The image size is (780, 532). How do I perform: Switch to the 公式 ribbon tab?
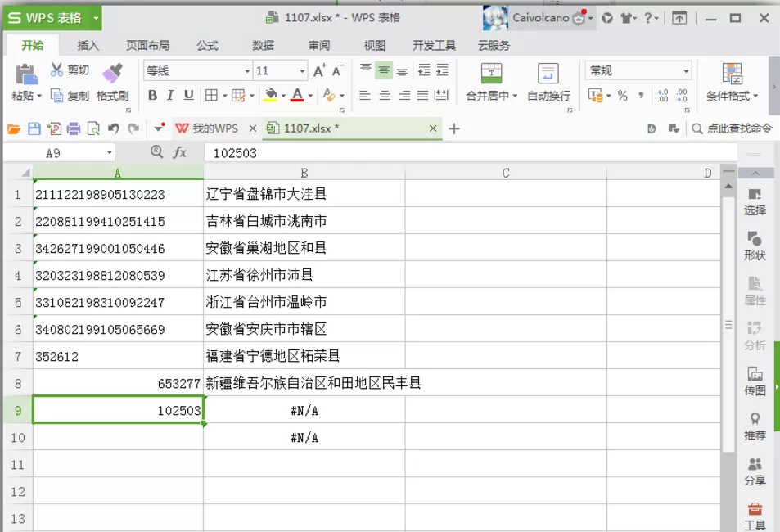(207, 46)
